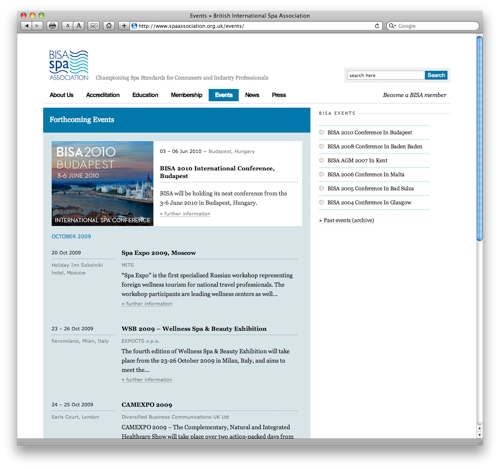
Task: Click the larger text size A button
Action: (x=79, y=26)
